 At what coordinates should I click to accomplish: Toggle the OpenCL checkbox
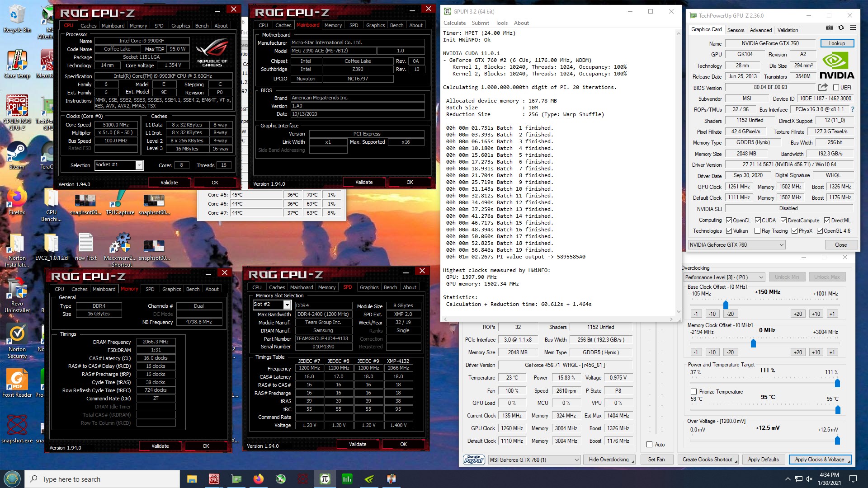(729, 221)
